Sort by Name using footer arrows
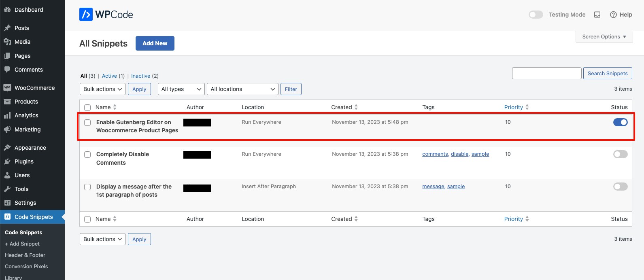 (x=115, y=219)
